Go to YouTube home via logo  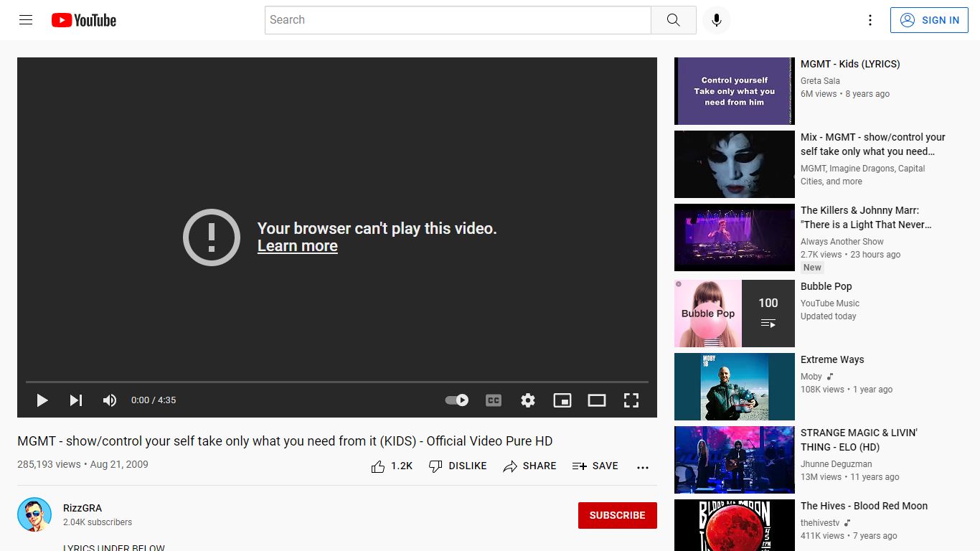coord(84,20)
